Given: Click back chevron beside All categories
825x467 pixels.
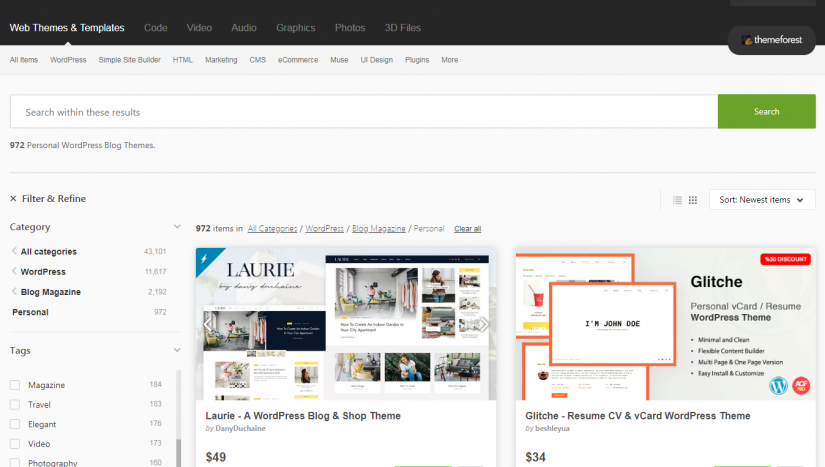Looking at the screenshot, I should coord(14,251).
